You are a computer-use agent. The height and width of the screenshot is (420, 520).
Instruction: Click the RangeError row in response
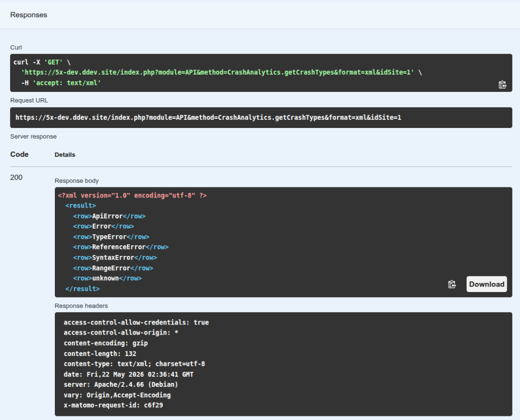coord(113,268)
